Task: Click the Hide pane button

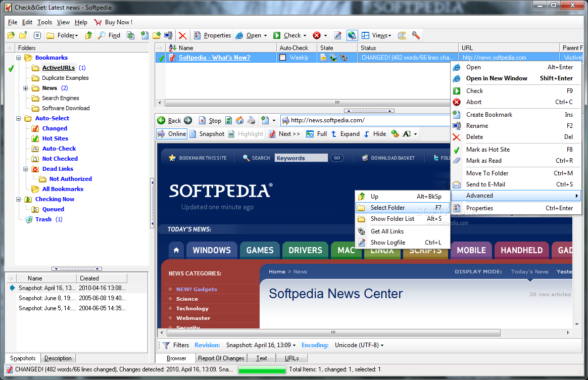Action: tap(375, 134)
